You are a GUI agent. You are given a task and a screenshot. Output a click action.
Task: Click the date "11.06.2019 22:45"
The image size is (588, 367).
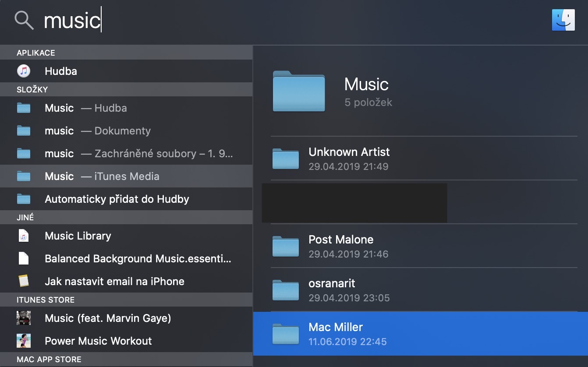[347, 342]
